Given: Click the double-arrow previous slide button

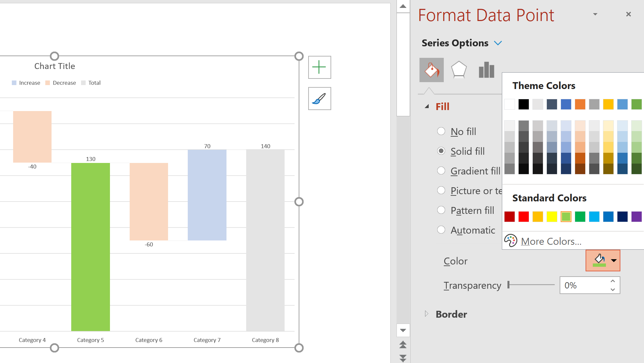Looking at the screenshot, I should click(x=403, y=345).
